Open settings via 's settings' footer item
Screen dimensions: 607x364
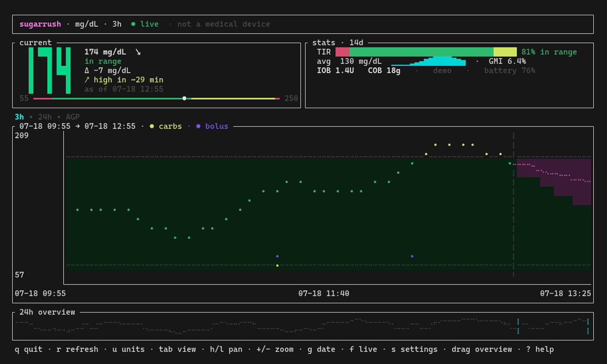click(x=414, y=349)
